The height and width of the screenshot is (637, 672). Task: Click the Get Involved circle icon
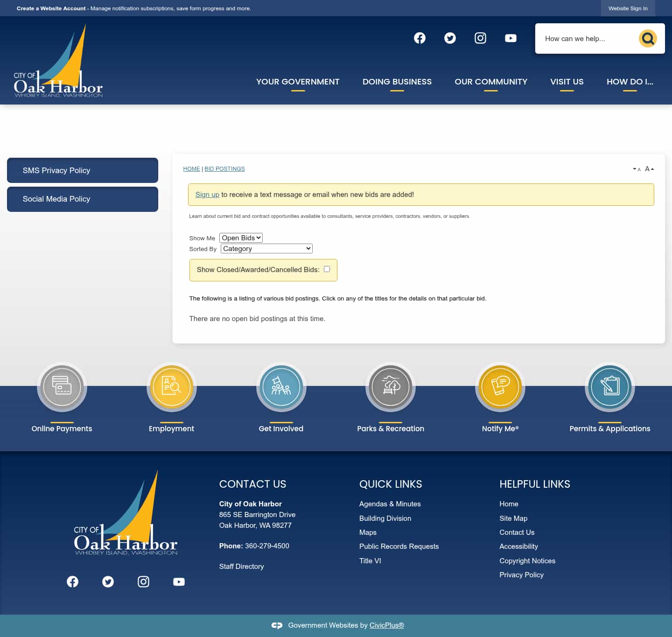click(x=281, y=387)
